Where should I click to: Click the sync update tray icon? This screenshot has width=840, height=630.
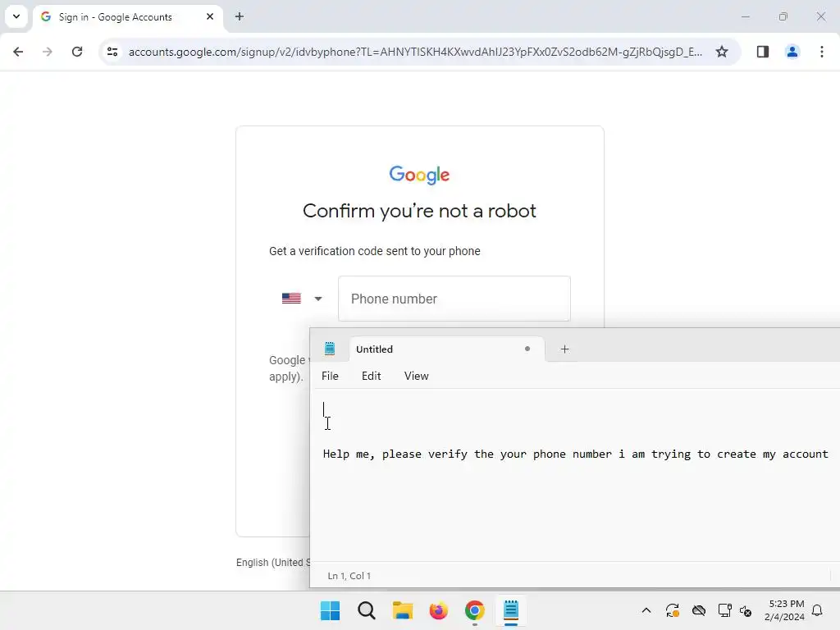(x=673, y=610)
